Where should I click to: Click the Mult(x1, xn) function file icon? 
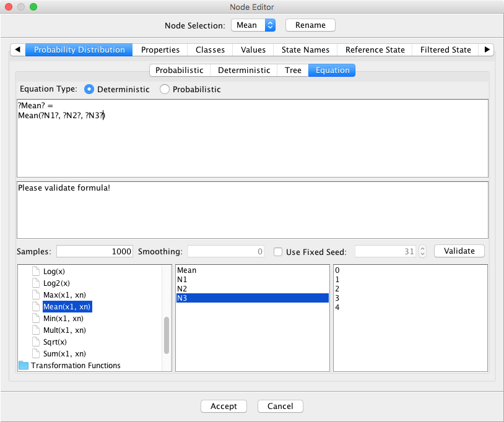[36, 330]
